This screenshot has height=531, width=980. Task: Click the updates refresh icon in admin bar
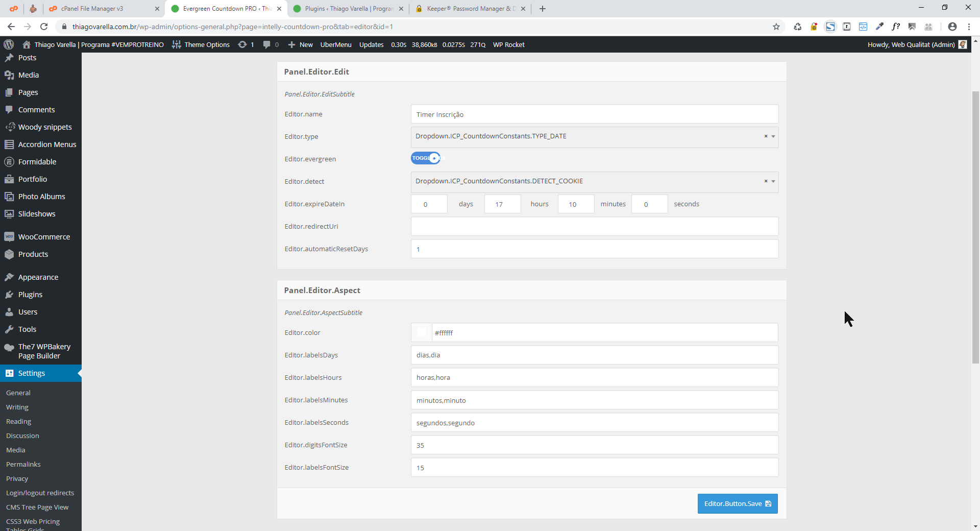(x=242, y=44)
